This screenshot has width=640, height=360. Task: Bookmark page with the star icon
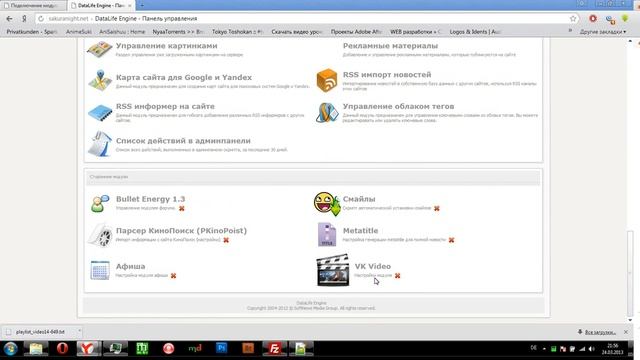[x=573, y=19]
